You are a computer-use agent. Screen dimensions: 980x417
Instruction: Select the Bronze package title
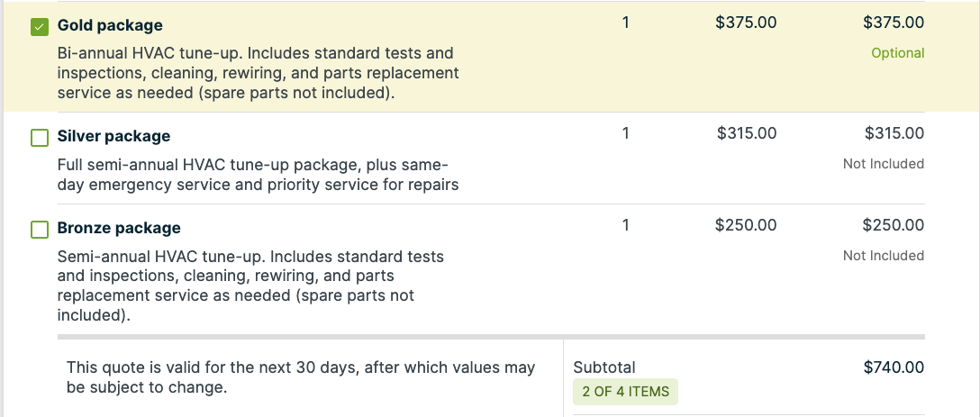119,228
